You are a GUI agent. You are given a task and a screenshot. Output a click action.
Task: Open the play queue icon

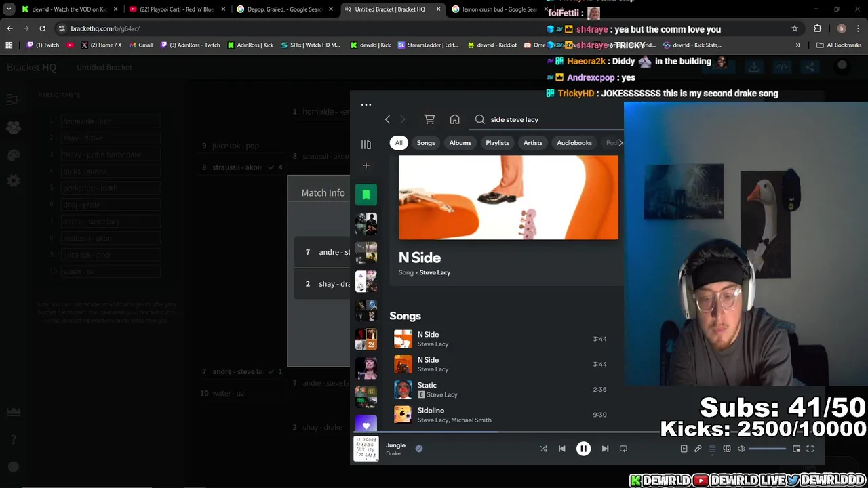(712, 449)
